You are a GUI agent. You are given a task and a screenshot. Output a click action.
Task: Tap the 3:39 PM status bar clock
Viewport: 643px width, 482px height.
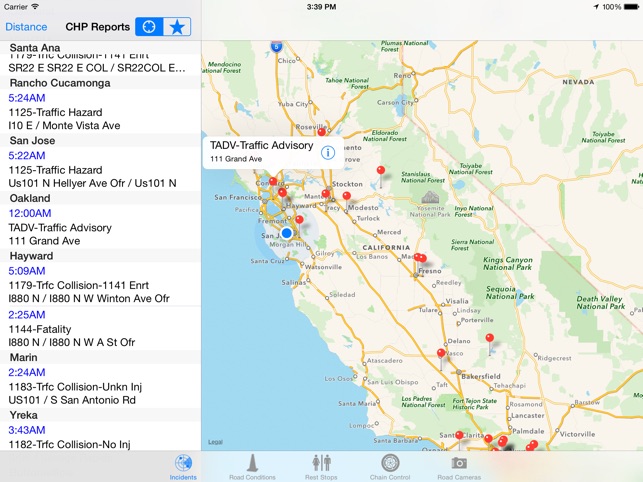322,7
